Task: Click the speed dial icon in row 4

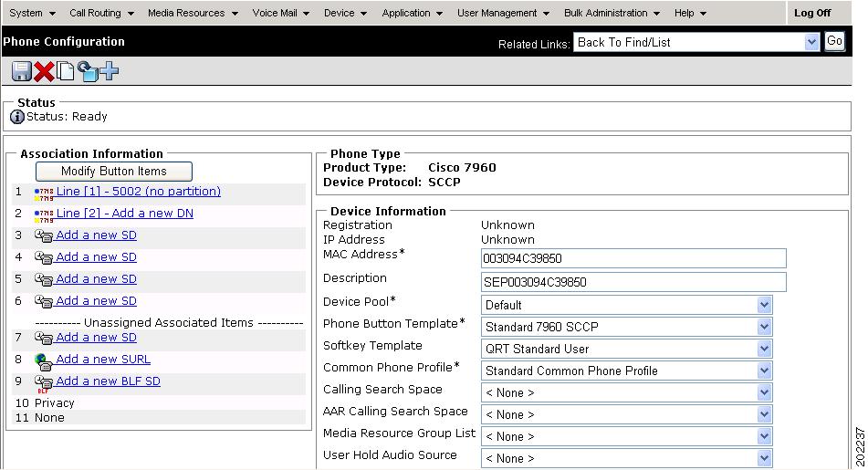Action: point(44,258)
